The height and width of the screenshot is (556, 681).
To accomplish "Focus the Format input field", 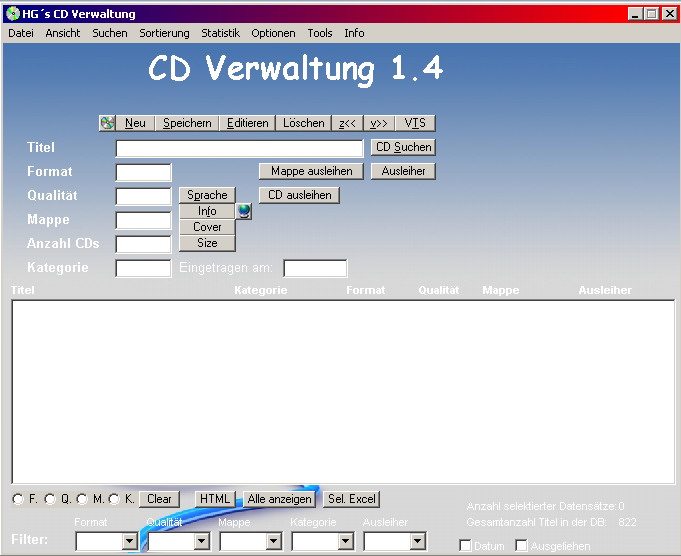I will [x=143, y=172].
